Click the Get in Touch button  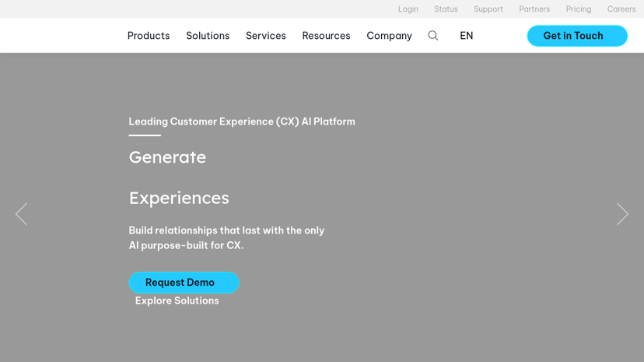point(577,36)
